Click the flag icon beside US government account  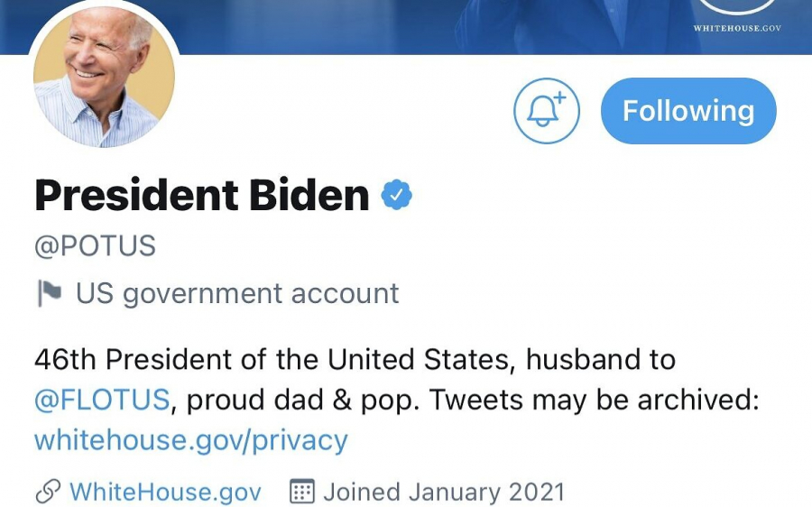49,294
